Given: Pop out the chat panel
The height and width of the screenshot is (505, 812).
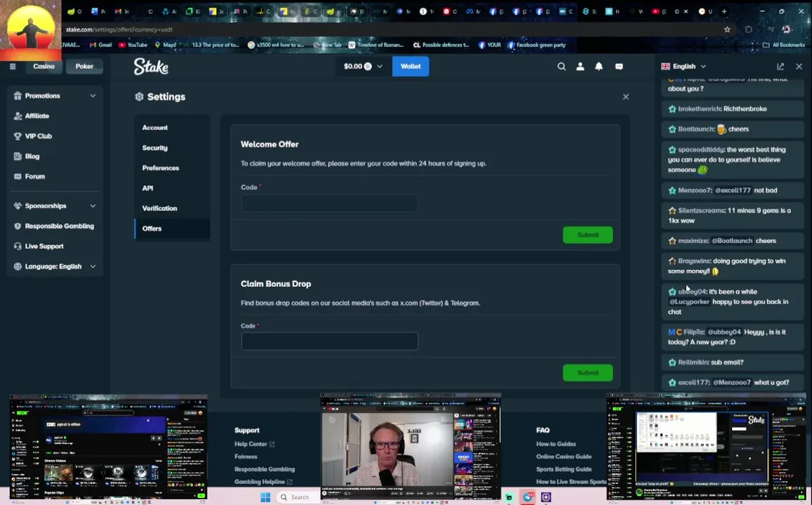Looking at the screenshot, I should [780, 66].
